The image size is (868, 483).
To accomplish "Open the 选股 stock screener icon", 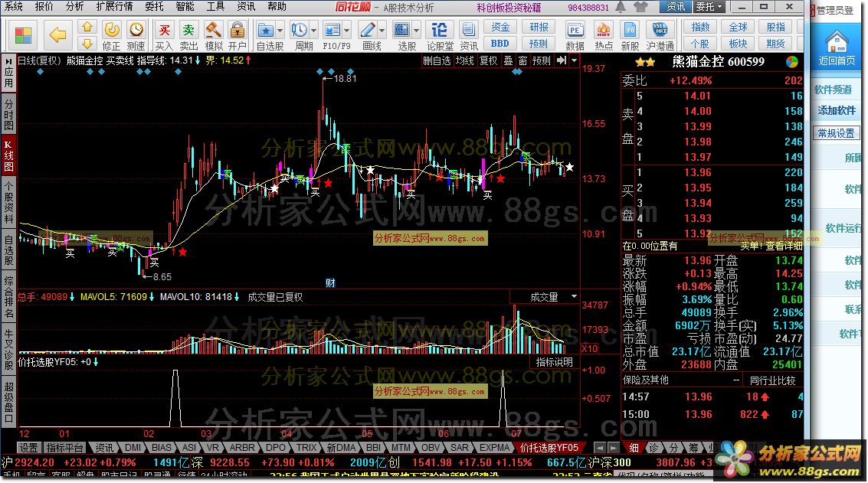I will tap(402, 31).
